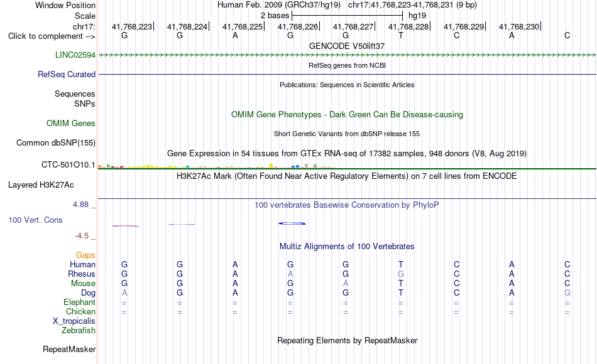Click the Human Feb. 2009 (GRCh37/hg19) assembly text

click(x=278, y=5)
